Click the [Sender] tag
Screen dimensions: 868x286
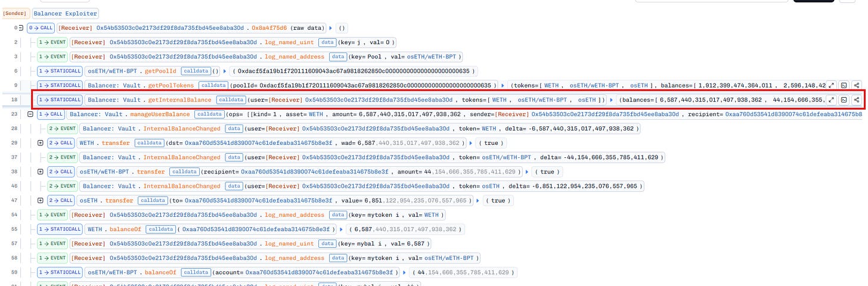15,13
